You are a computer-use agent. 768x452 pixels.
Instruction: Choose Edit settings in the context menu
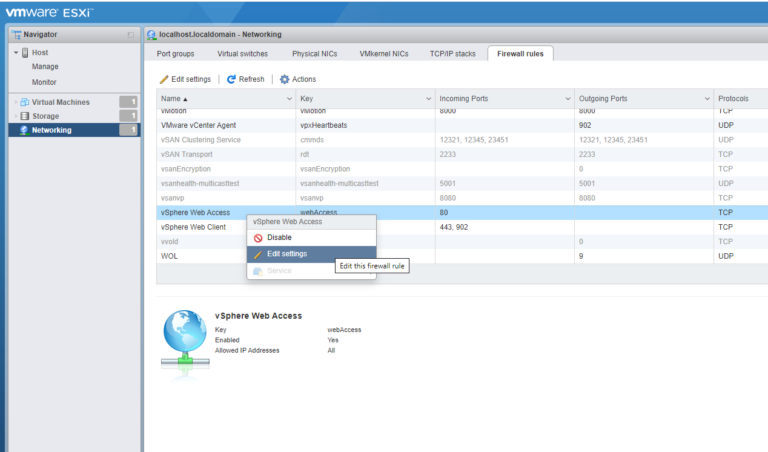pos(312,254)
